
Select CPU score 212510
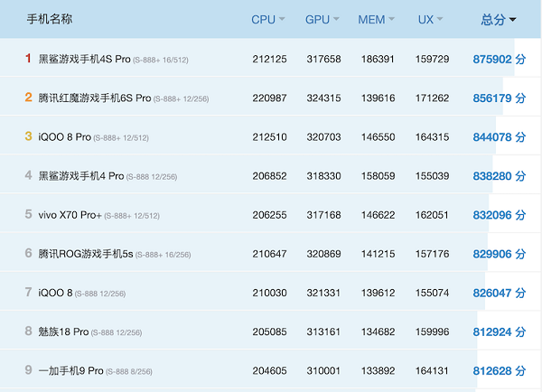[x=269, y=137]
